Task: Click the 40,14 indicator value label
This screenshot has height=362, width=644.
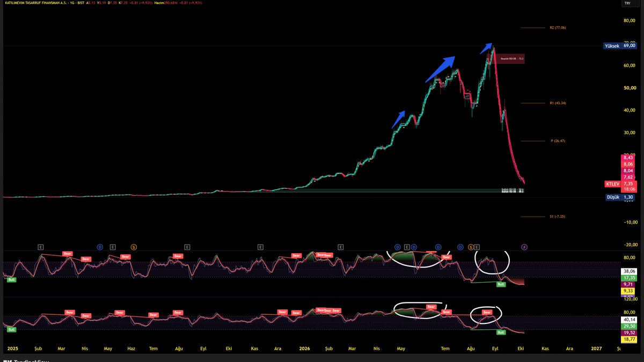Action: click(629, 320)
